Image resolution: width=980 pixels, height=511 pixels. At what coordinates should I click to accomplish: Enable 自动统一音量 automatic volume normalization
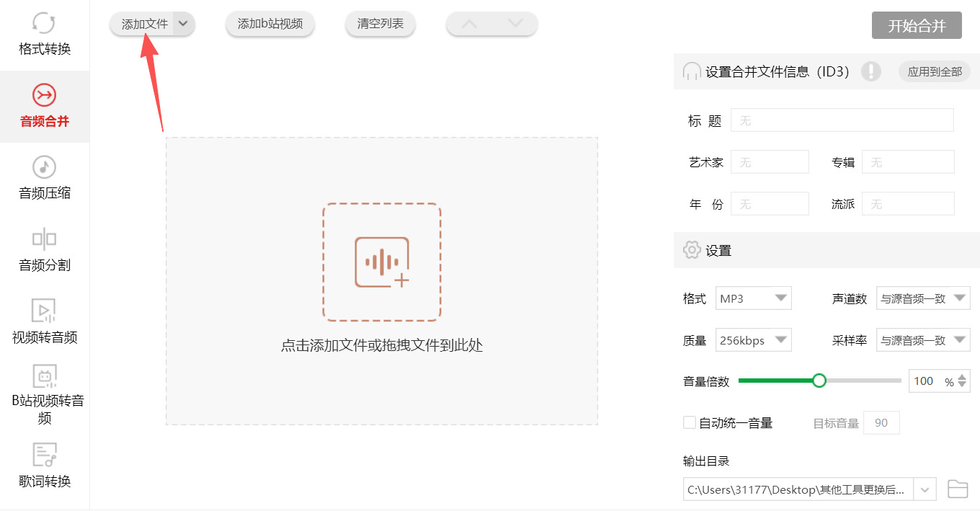pyautogui.click(x=689, y=422)
